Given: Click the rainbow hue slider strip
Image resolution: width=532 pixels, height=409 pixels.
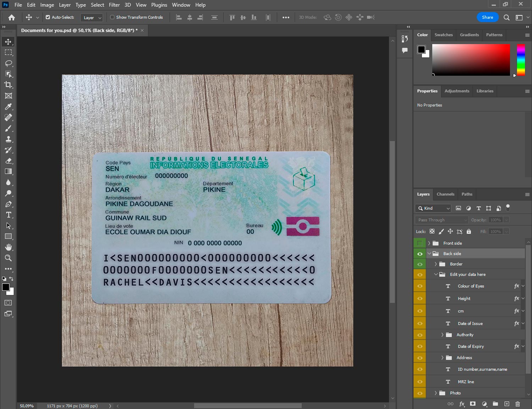Looking at the screenshot, I should tap(520, 60).
